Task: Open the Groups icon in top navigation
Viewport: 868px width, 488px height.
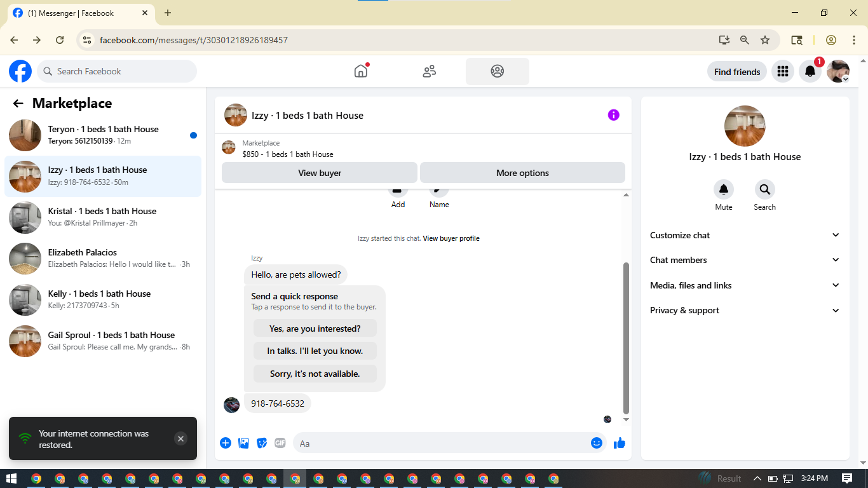Action: [x=498, y=71]
